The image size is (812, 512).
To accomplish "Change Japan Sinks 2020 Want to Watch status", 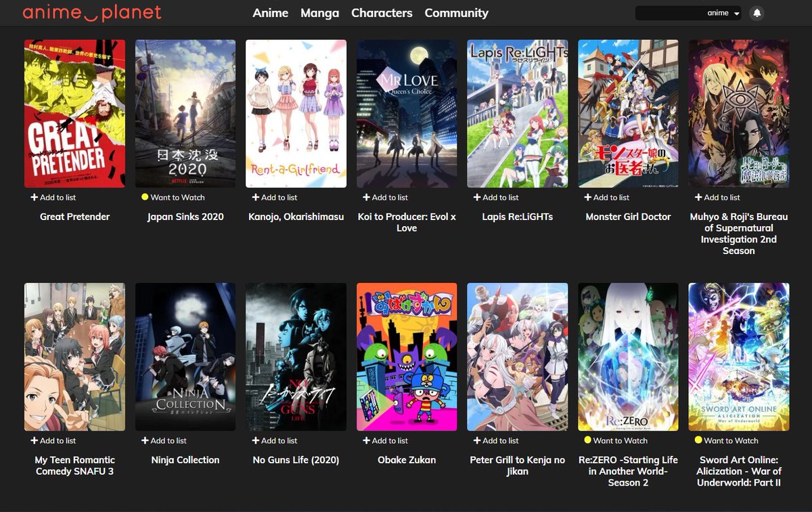I will [173, 197].
